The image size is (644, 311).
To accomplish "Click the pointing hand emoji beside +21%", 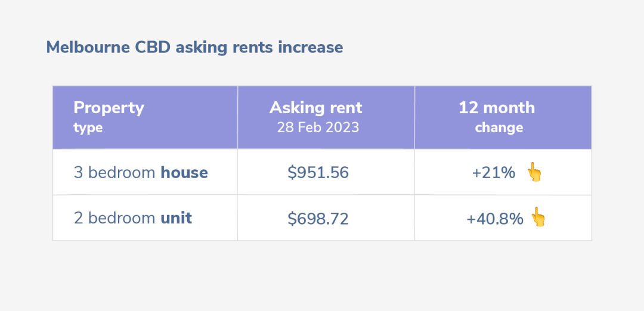I will click(x=534, y=172).
